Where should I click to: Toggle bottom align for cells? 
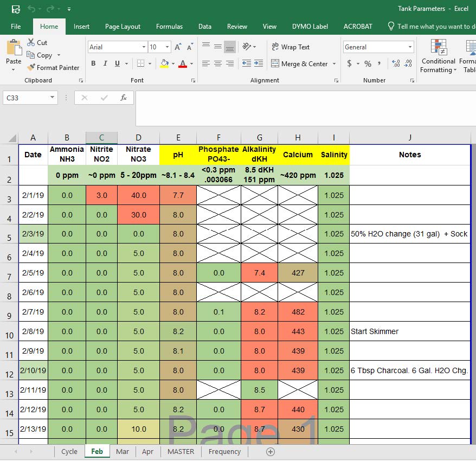pyautogui.click(x=230, y=47)
